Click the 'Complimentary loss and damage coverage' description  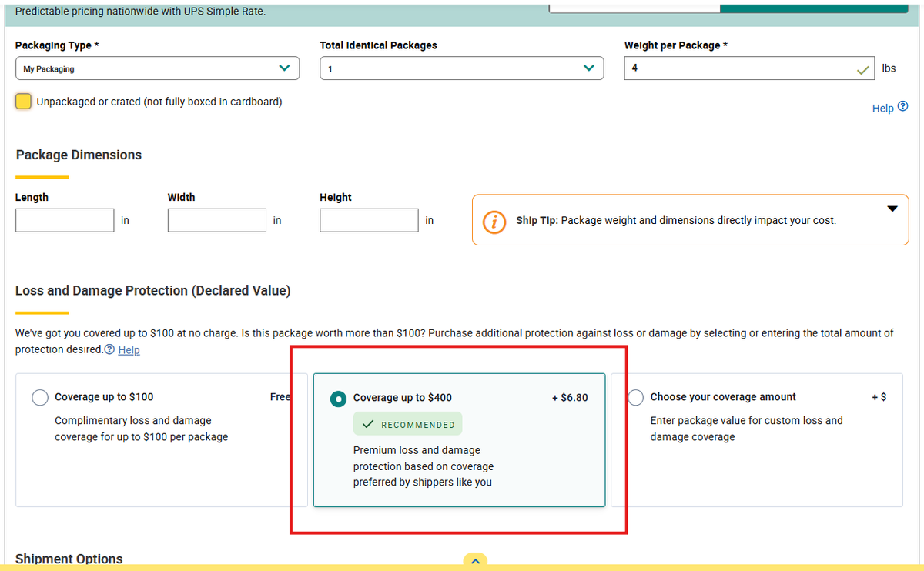point(141,429)
